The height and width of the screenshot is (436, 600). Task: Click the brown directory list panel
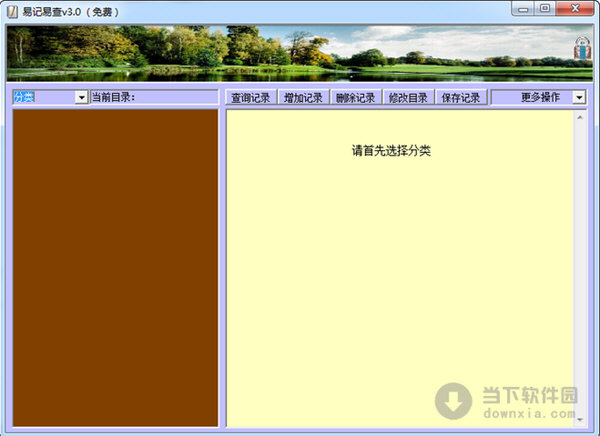(x=115, y=268)
